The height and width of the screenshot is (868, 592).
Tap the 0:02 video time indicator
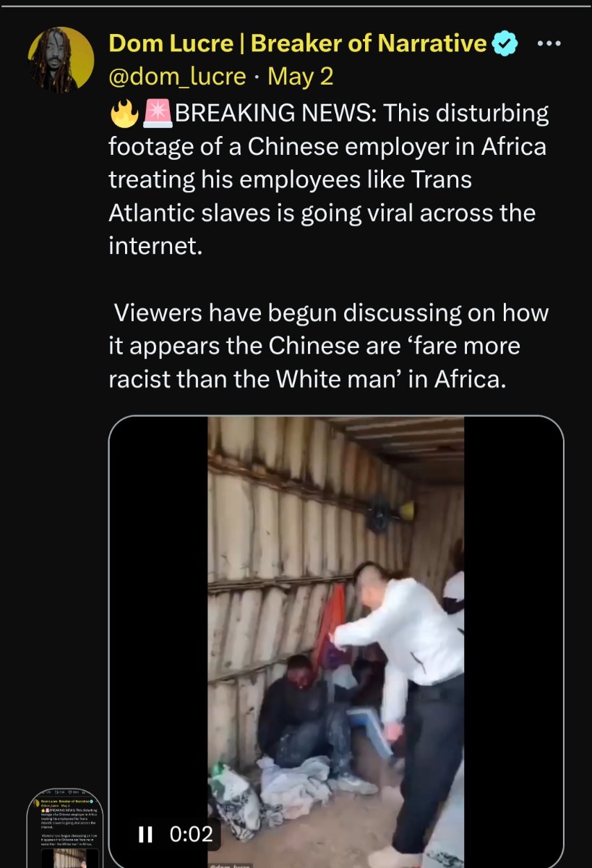click(191, 835)
